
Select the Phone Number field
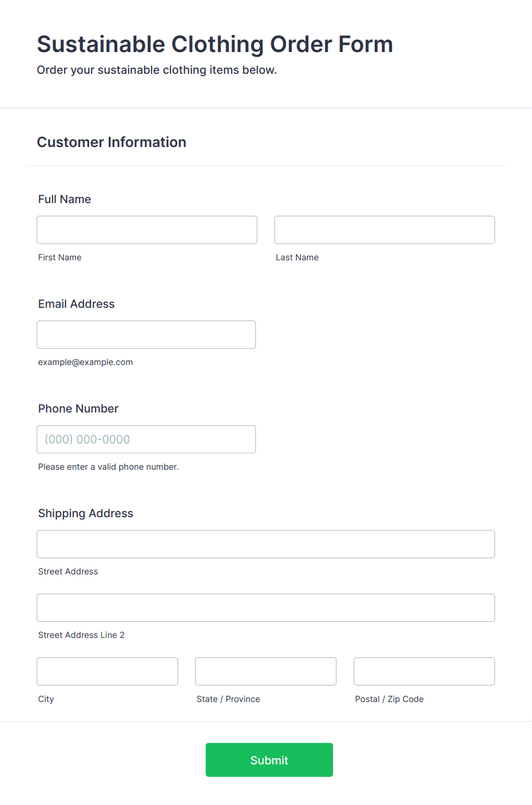[146, 439]
